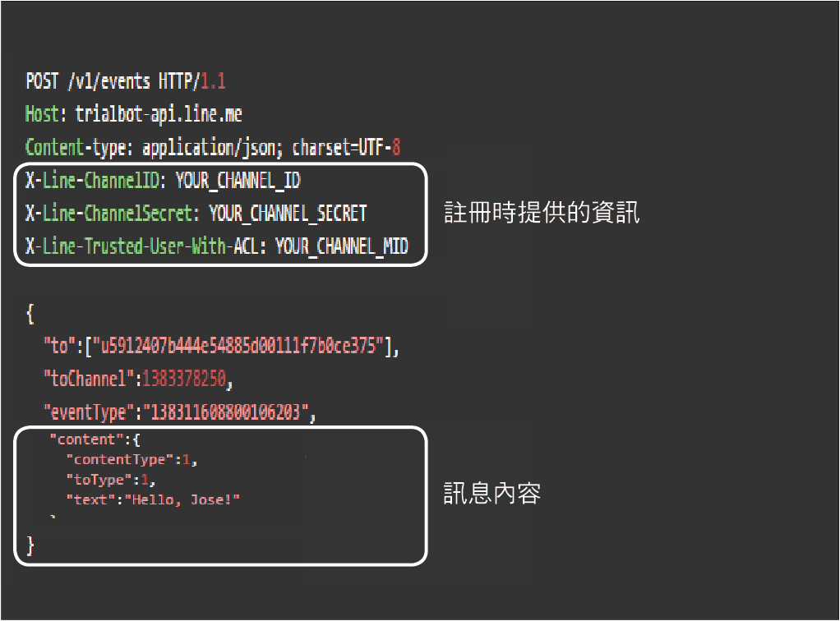This screenshot has height=621, width=840.
Task: Click YOUR_CHANNEL_MID placeholder value
Action: 342,246
